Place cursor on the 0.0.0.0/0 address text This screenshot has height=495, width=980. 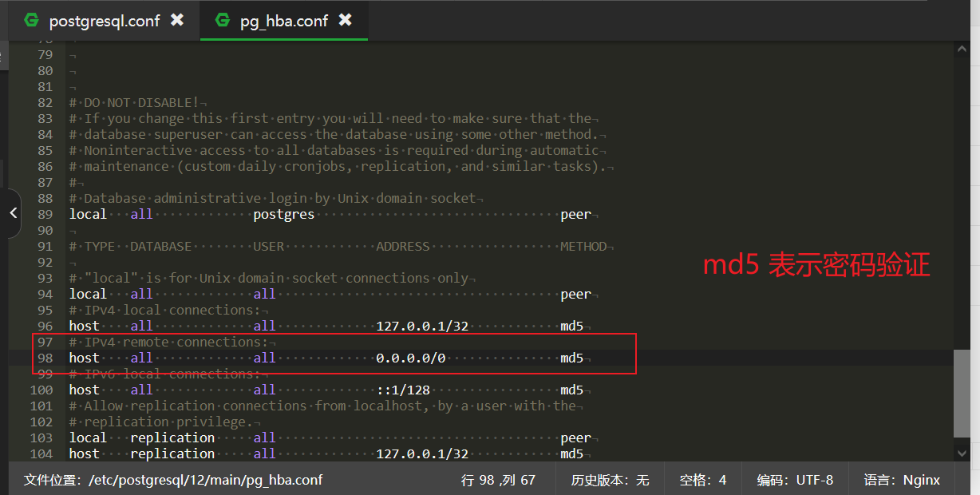point(411,358)
